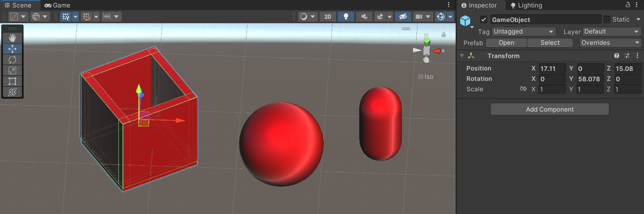Open the Tag dropdown showing Untagged
The height and width of the screenshot is (214, 644).
coord(524,32)
